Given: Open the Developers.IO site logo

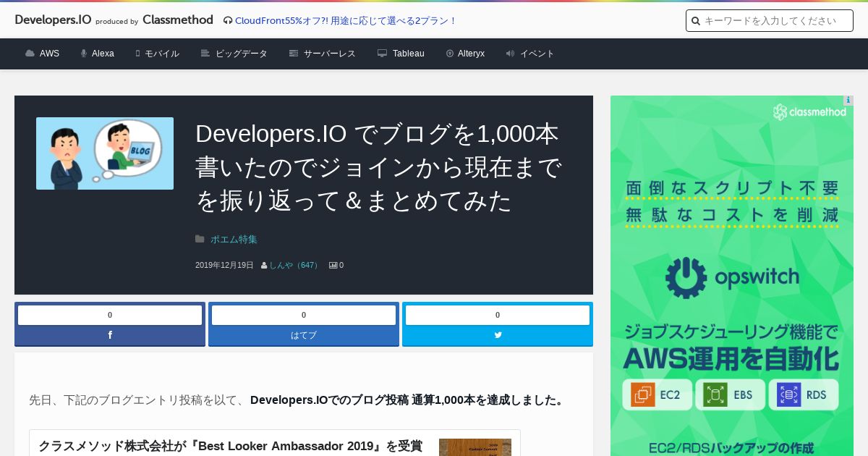Looking at the screenshot, I should pos(53,20).
